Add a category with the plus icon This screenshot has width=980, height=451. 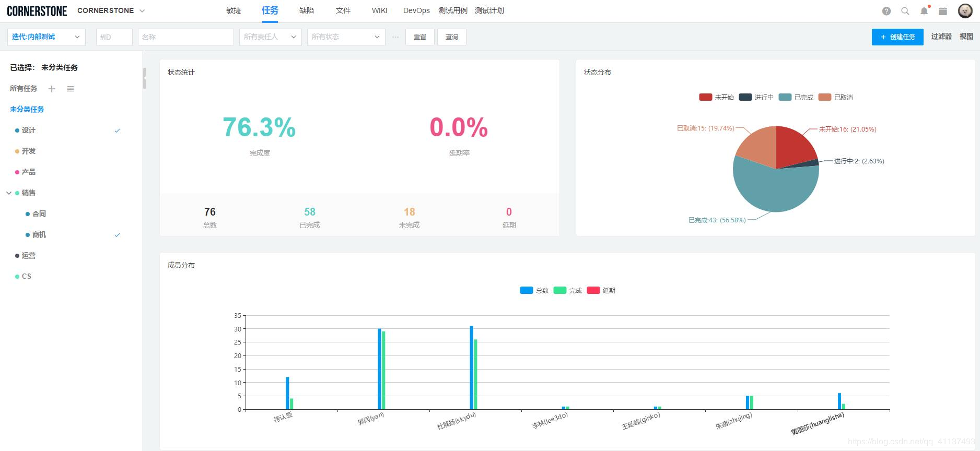point(52,89)
